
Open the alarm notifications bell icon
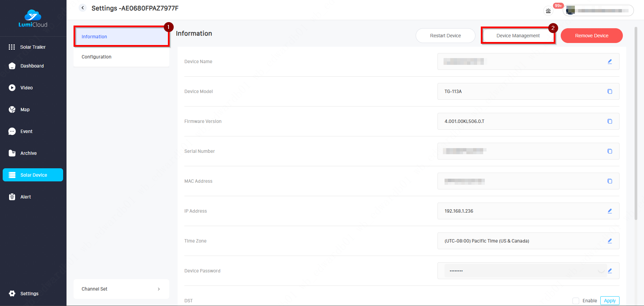tap(548, 11)
